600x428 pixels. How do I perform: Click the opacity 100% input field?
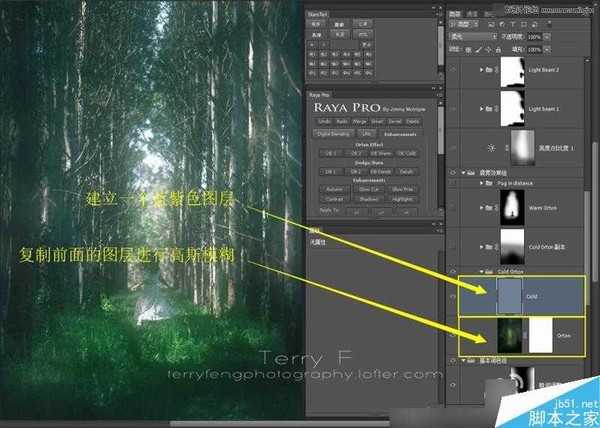[x=534, y=37]
